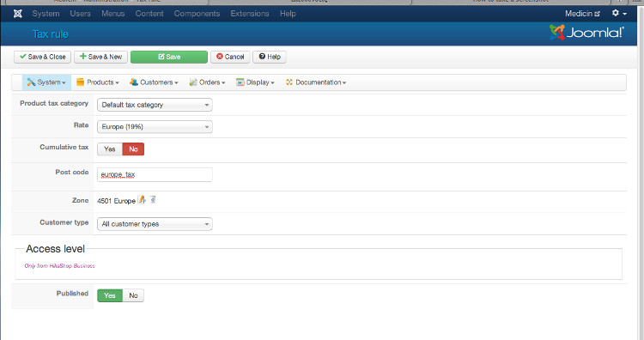Set Published to No
Viewport: 644px width, 340px height.
[x=133, y=295]
